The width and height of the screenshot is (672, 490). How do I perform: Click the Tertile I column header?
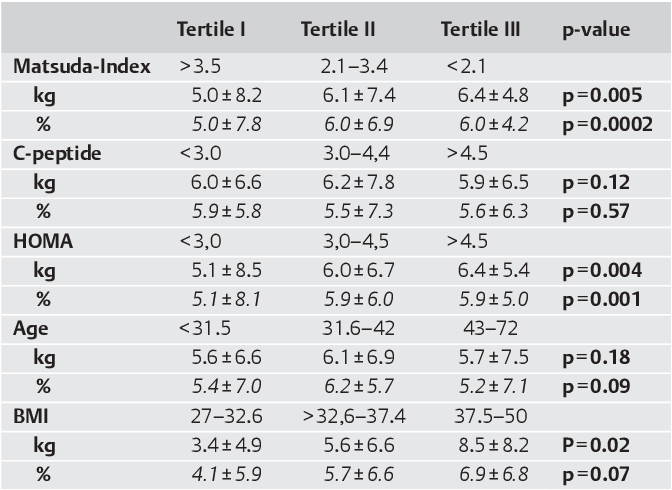(x=211, y=29)
